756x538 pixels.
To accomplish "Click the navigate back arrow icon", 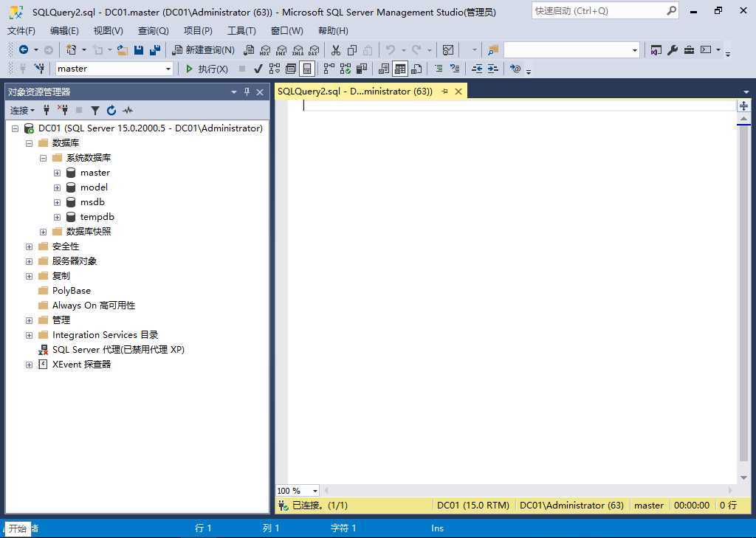I will [23, 49].
